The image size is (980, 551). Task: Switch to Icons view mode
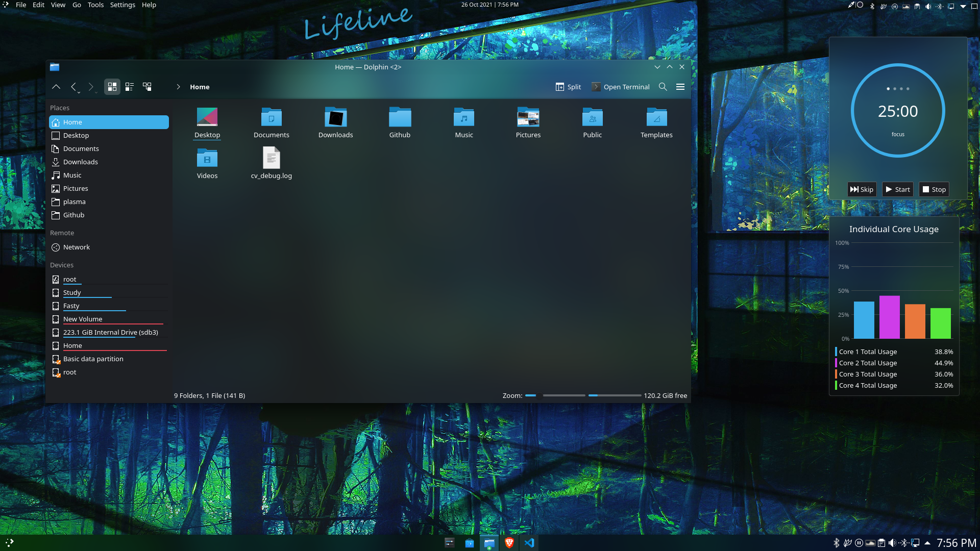tap(112, 87)
